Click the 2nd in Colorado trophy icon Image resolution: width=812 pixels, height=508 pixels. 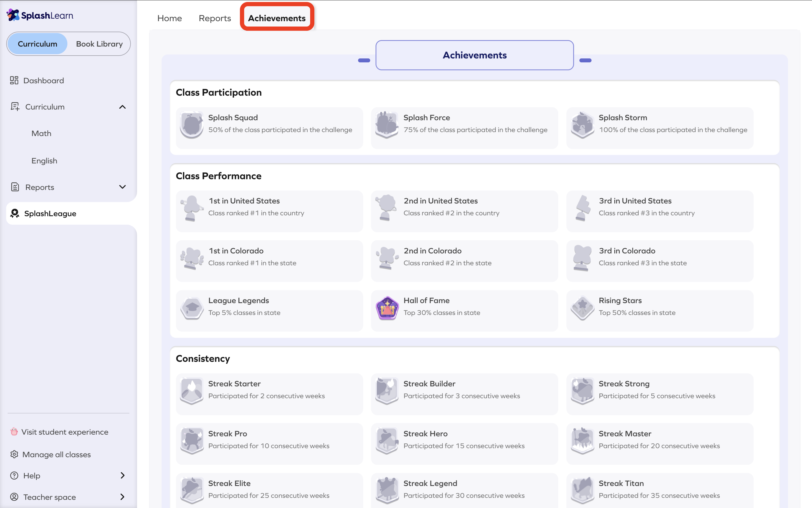(x=387, y=258)
